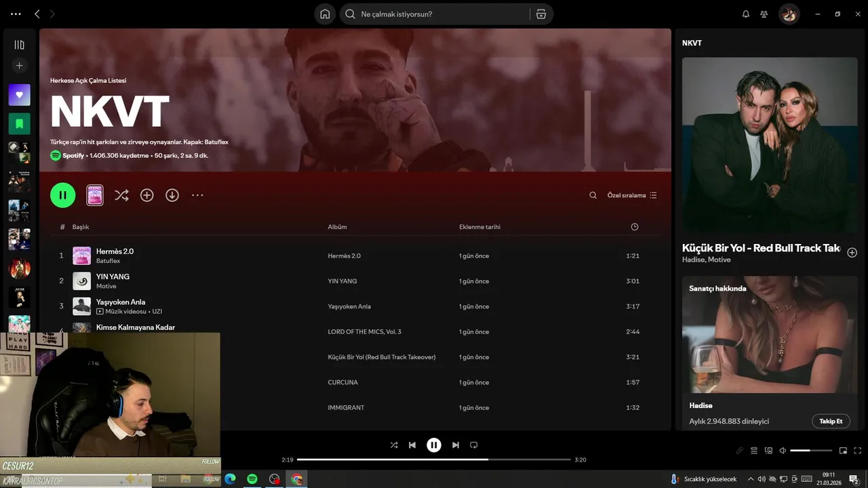Open artist link 'Batuflex' under Hermès 2.0
Screen dimensions: 868x488
tap(108, 261)
